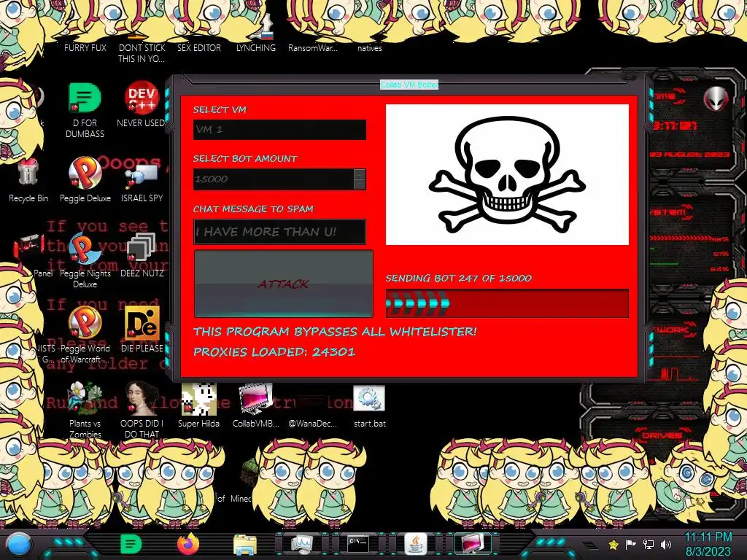
Task: Open the DIE PLEASE desktop icon
Action: point(142,330)
